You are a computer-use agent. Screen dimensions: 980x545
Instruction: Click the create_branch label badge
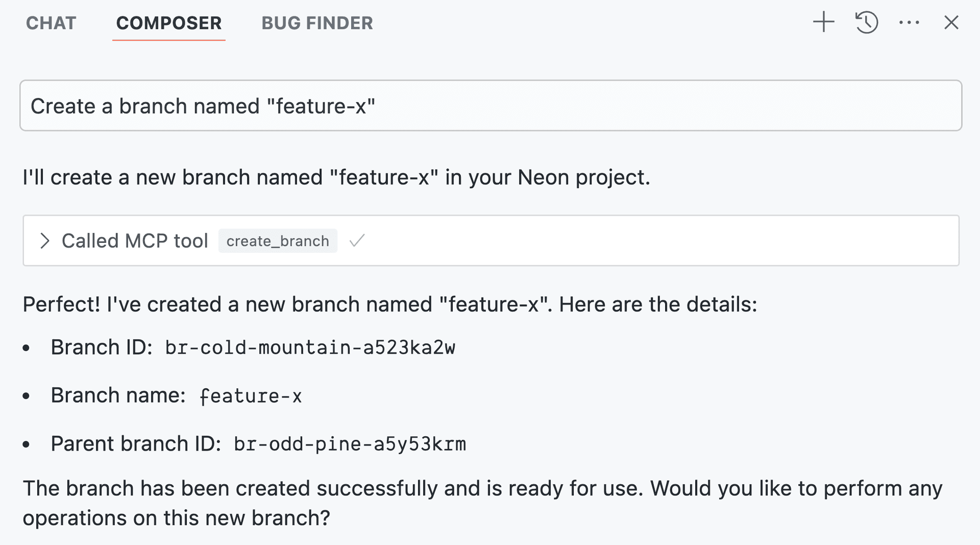pos(277,240)
